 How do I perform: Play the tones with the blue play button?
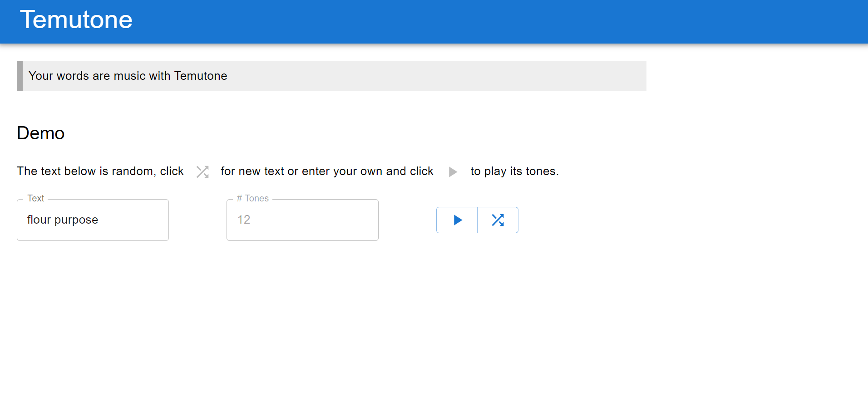457,220
